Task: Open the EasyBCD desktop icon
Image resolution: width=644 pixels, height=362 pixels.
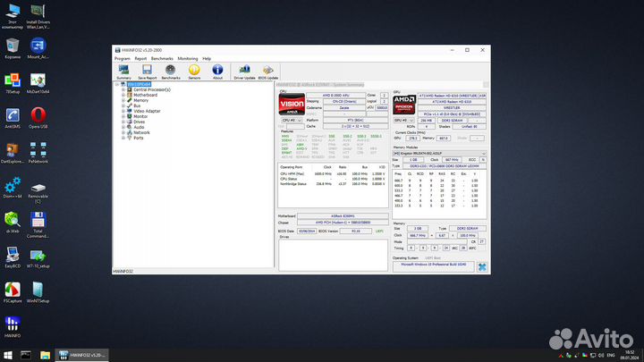Action: [x=13, y=257]
